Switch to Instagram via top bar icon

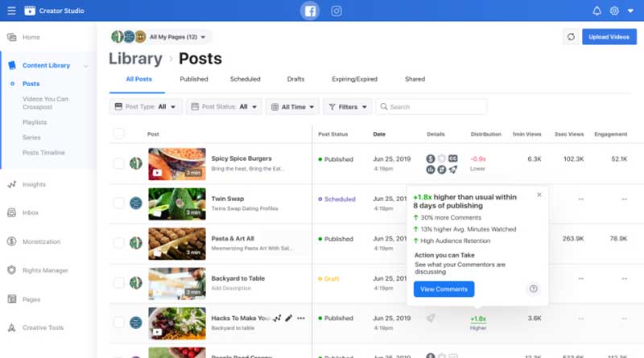[336, 11]
